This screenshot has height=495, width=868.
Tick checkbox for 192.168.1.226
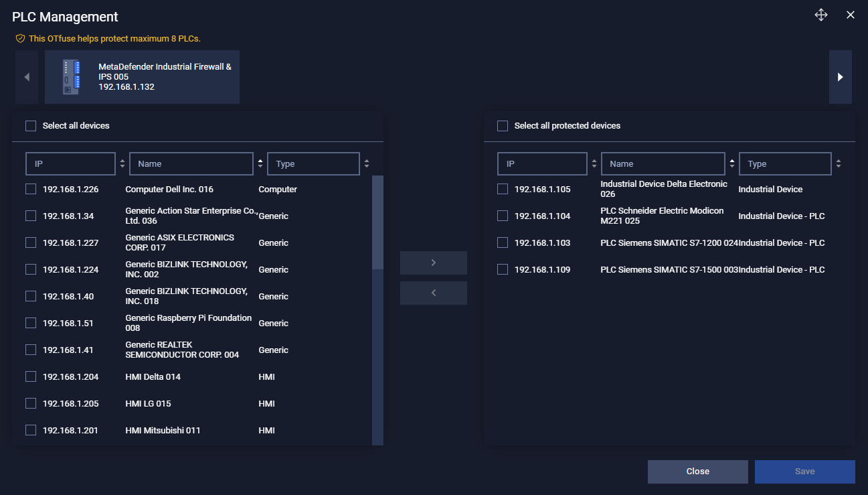coord(31,189)
